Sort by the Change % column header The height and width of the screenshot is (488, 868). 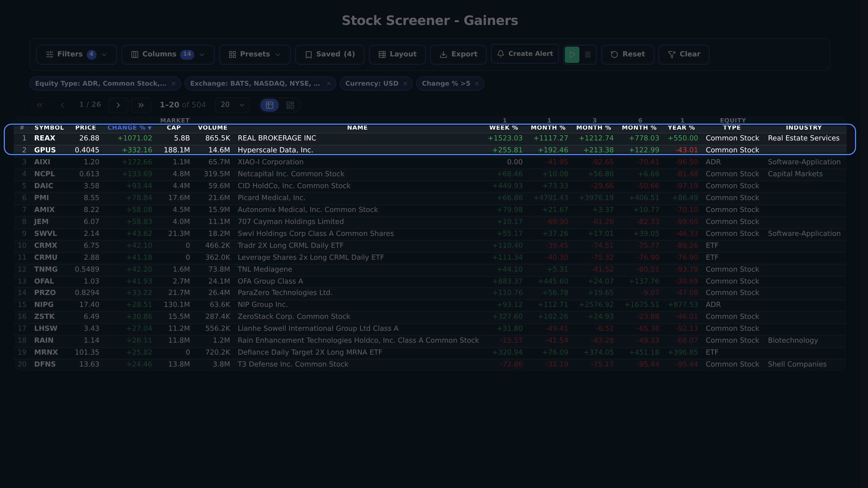129,128
